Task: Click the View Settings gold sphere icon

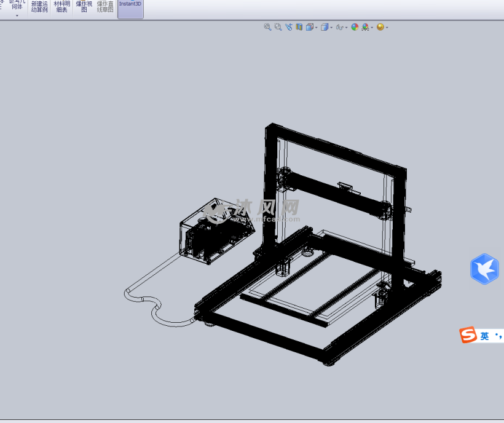Action: tap(380, 27)
